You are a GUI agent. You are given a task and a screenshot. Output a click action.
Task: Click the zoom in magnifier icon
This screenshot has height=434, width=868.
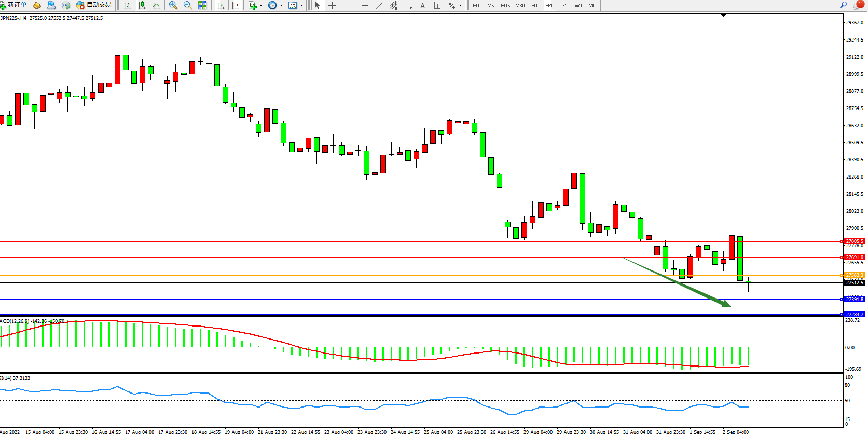pos(173,5)
